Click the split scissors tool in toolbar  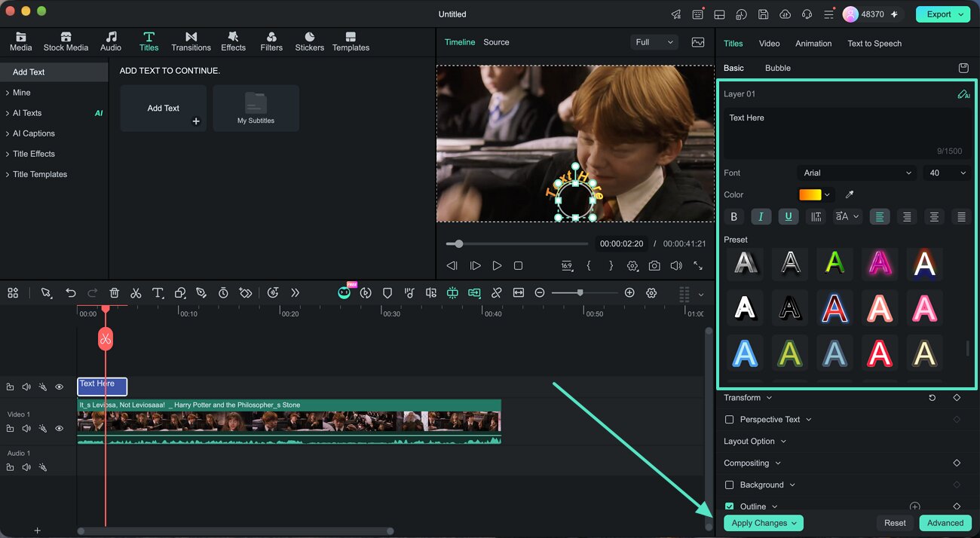(136, 293)
